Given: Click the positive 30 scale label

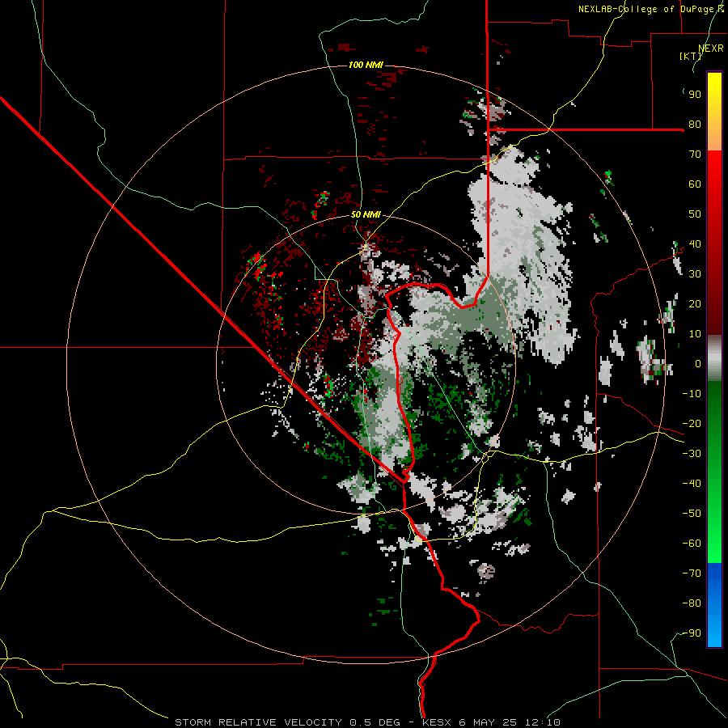Looking at the screenshot, I should click(695, 274).
